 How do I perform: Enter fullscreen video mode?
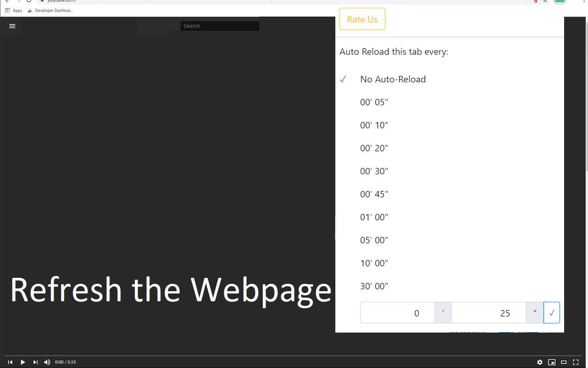[576, 362]
